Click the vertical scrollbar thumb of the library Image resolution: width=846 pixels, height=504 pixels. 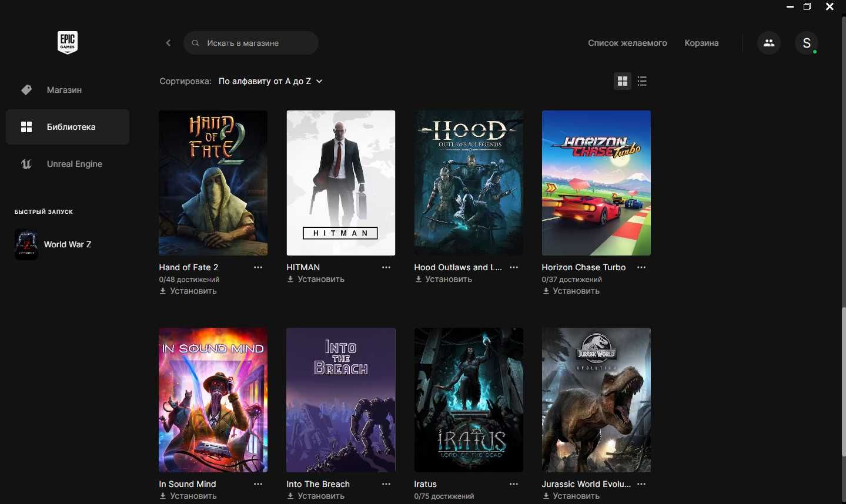tap(843, 382)
